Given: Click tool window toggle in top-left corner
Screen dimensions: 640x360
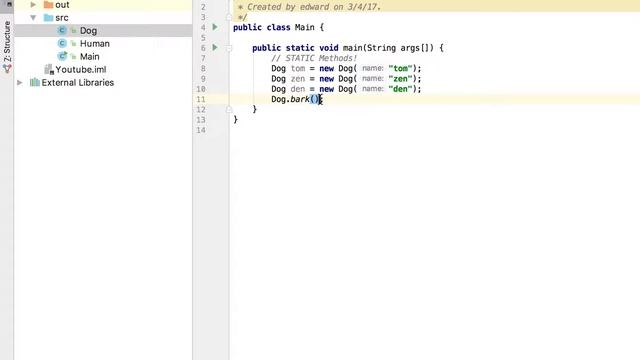Looking at the screenshot, I should click(x=9, y=4).
